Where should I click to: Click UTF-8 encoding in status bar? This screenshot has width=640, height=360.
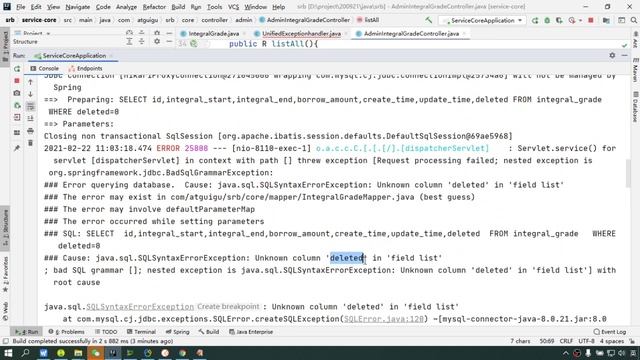pyautogui.click(x=586, y=341)
